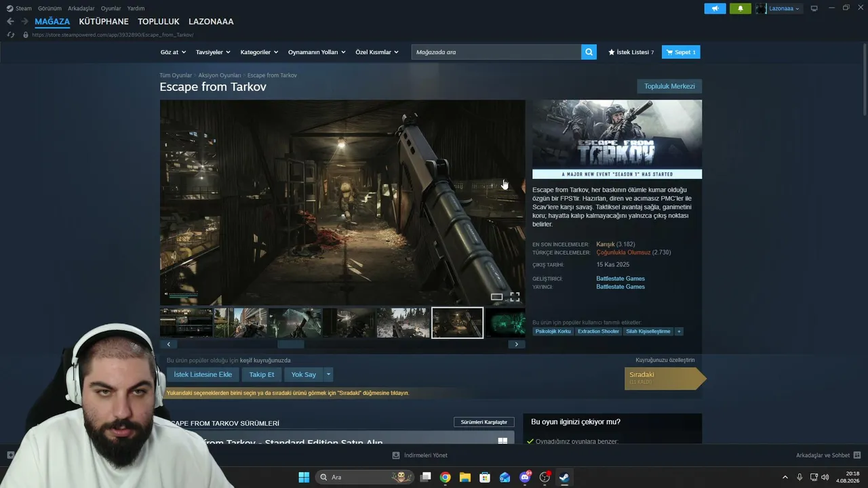Enter fullscreen on the screenshot viewer

point(515,297)
